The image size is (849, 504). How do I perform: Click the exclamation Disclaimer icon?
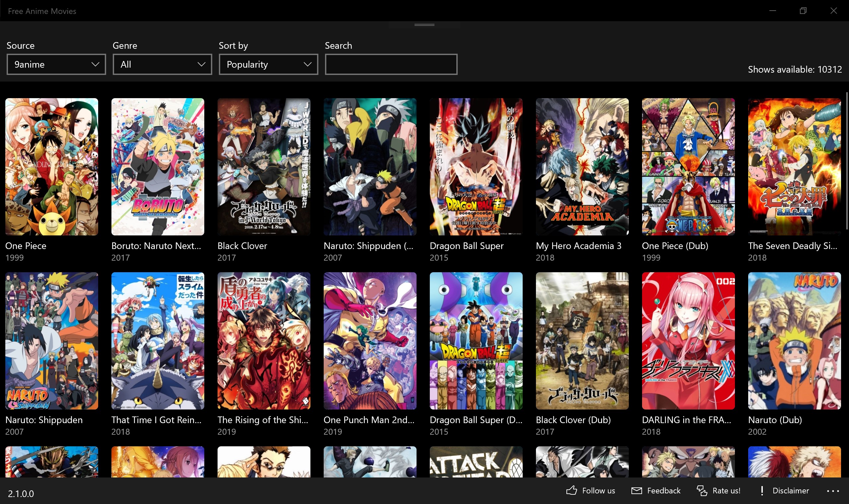point(762,490)
